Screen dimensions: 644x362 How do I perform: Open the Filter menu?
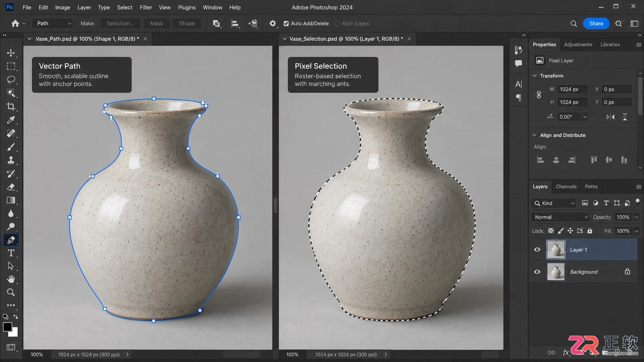pos(146,8)
